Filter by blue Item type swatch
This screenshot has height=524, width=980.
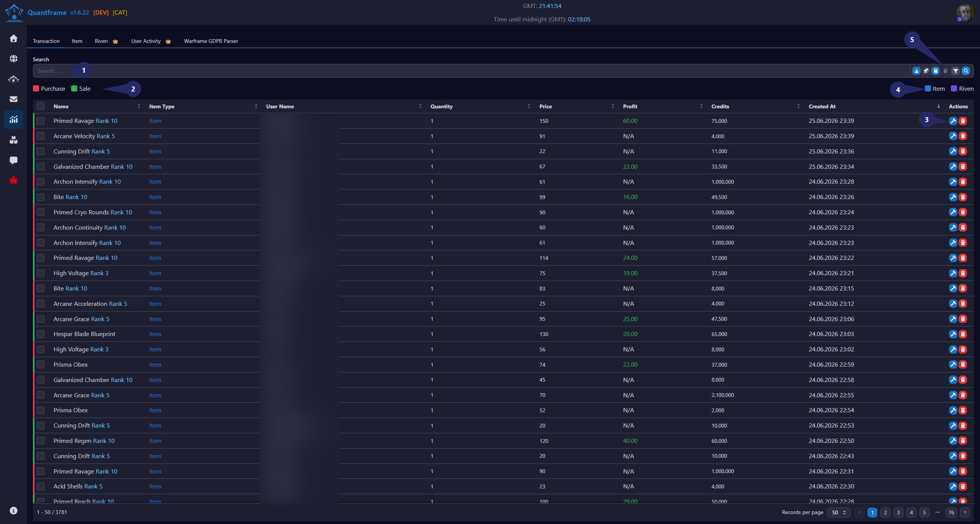(928, 88)
